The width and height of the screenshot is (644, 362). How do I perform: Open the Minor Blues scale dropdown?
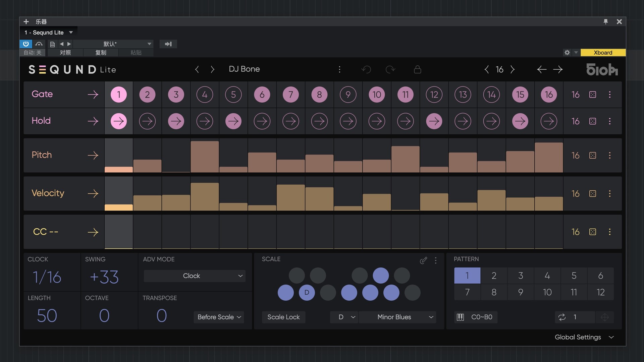point(397,317)
